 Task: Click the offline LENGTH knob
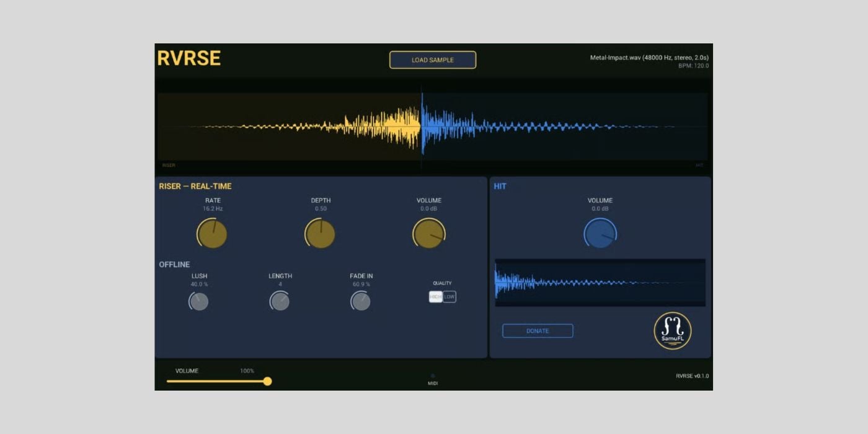[280, 301]
